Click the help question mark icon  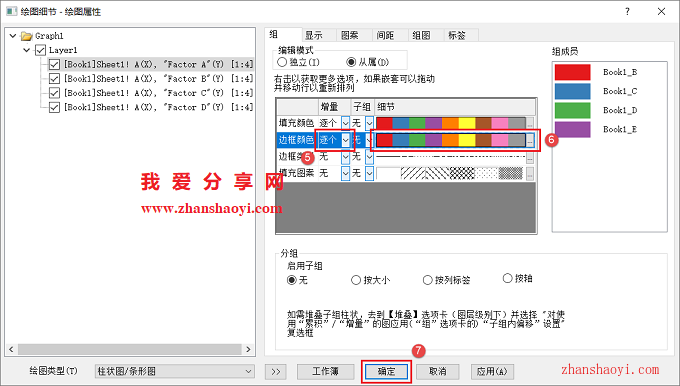[x=627, y=12]
